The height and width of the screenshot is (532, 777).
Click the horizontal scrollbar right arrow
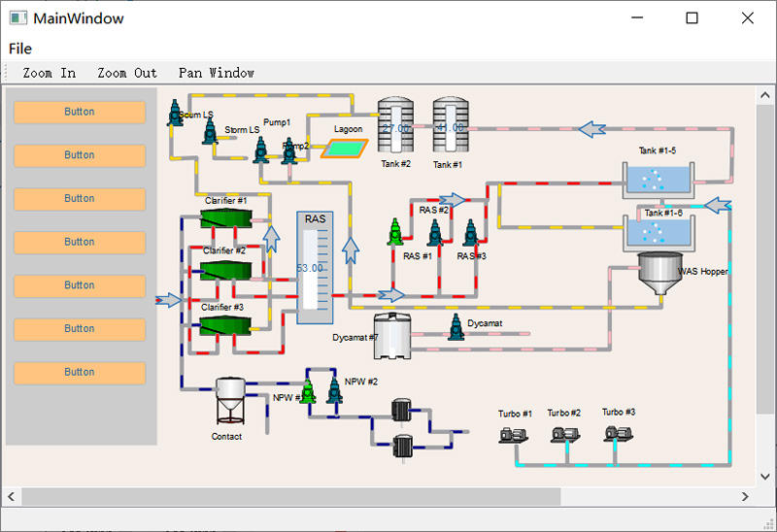pyautogui.click(x=745, y=496)
